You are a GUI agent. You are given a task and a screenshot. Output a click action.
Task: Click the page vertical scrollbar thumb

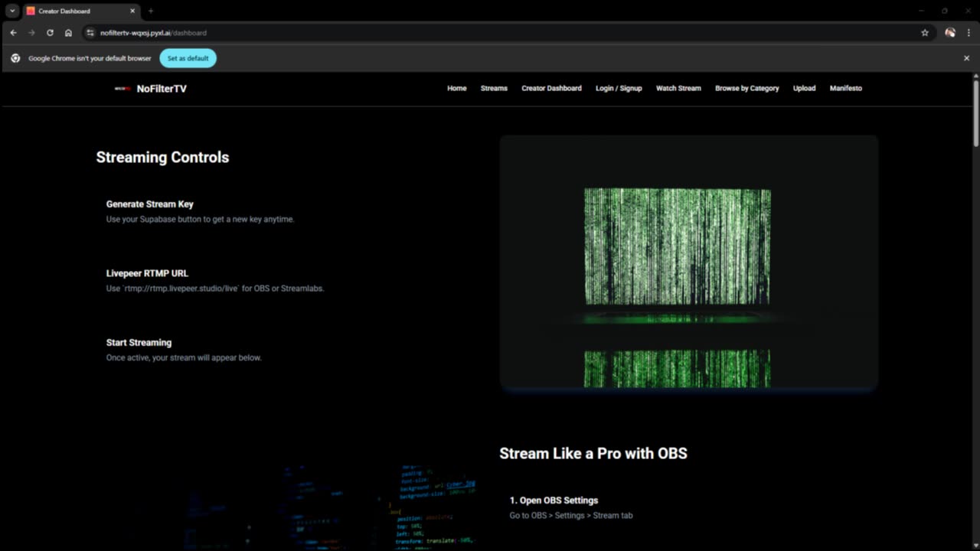tap(976, 112)
